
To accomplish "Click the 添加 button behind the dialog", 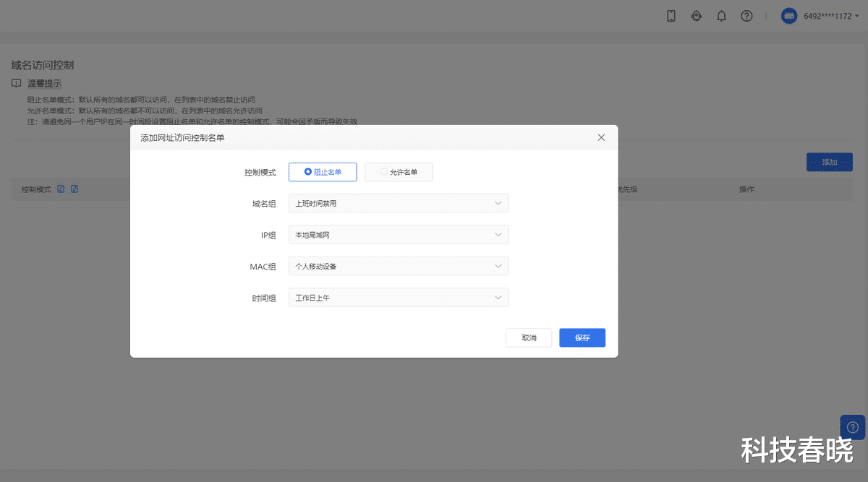I will click(x=830, y=163).
